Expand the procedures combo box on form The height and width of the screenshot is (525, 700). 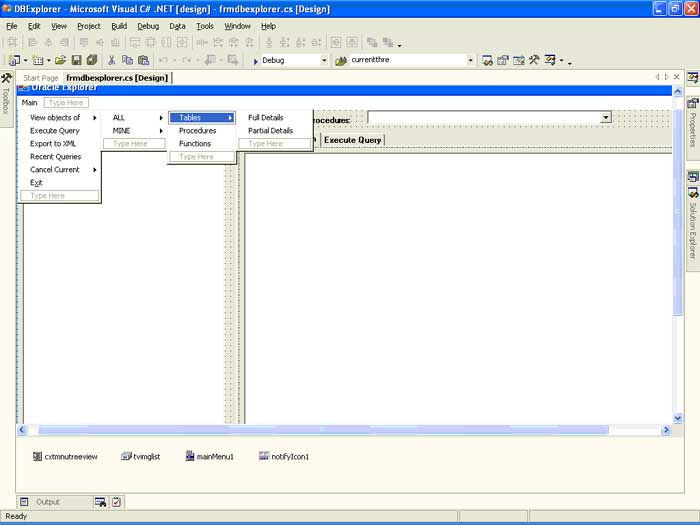click(x=605, y=117)
